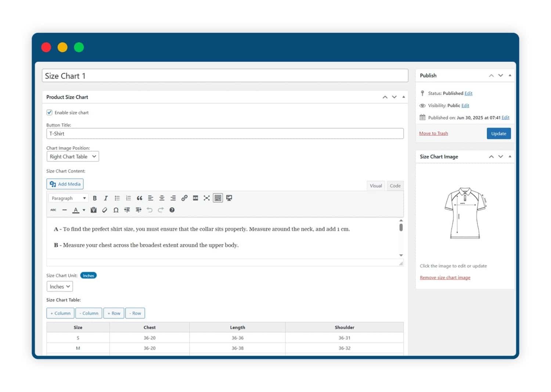This screenshot has height=392, width=551.
Task: Open the Paragraph format dropdown
Action: point(68,198)
